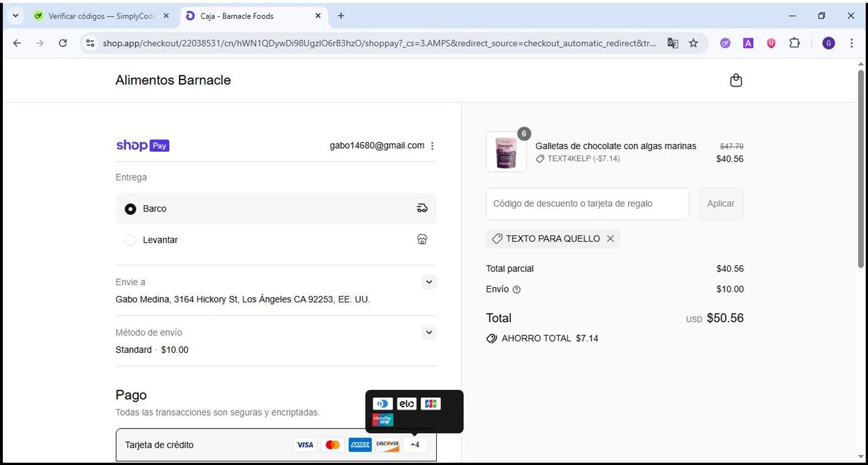Click the strikethrough price $47.70
Viewport: 868px width, 465px height.
pyautogui.click(x=731, y=147)
